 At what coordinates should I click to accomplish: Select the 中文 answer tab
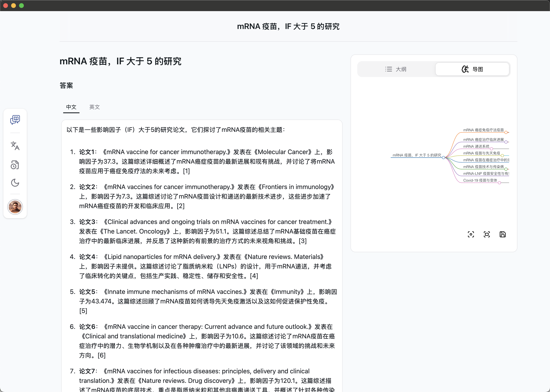pyautogui.click(x=71, y=107)
